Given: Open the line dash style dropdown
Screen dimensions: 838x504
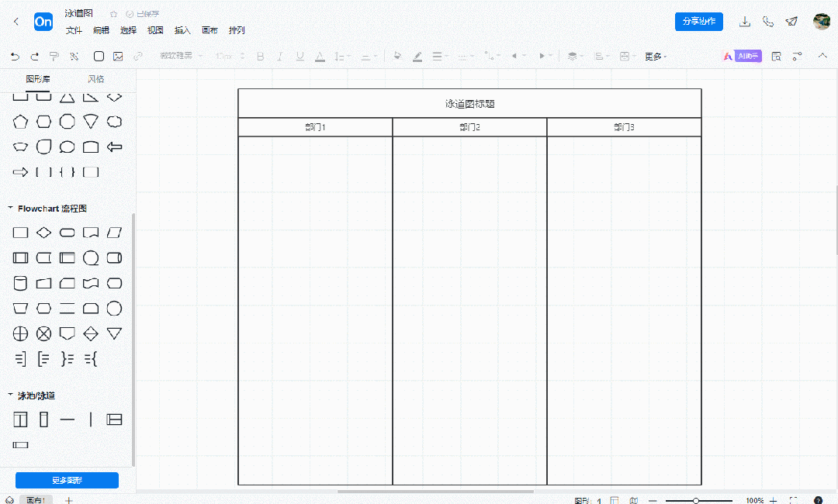Looking at the screenshot, I should tap(466, 56).
